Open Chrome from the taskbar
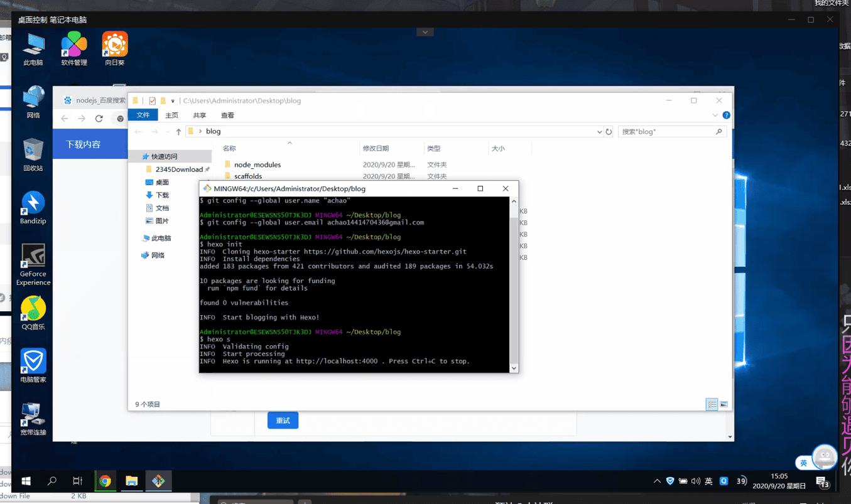 (105, 481)
